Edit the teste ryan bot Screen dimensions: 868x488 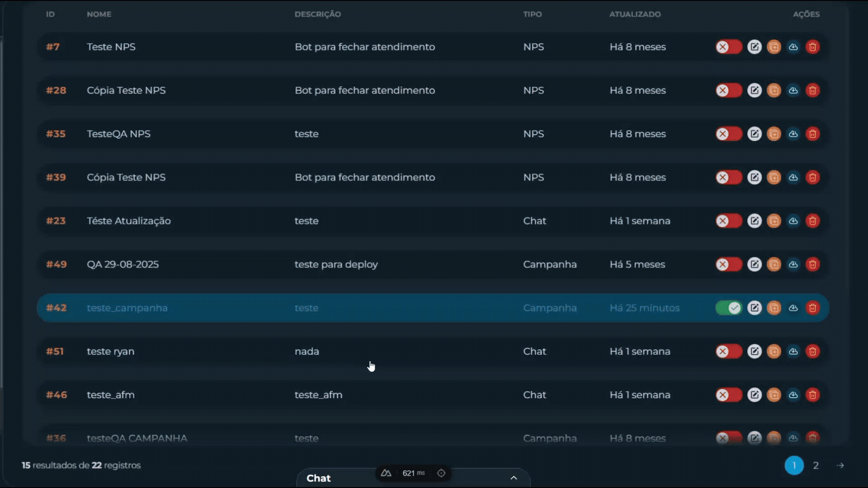(x=755, y=351)
